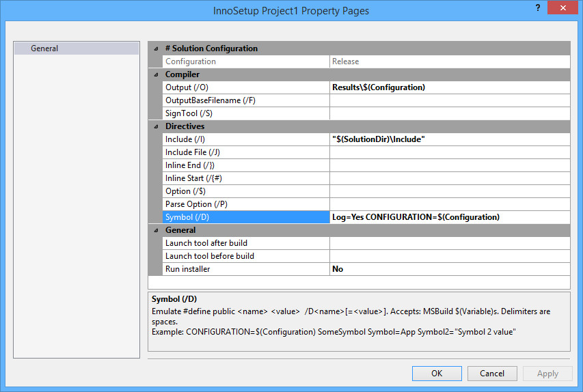Select Launch tool after build property
The width and height of the screenshot is (583, 392).
[x=246, y=243]
